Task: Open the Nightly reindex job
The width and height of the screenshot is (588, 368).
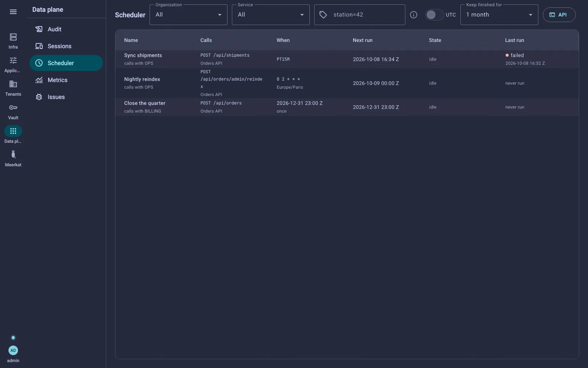Action: (347, 83)
